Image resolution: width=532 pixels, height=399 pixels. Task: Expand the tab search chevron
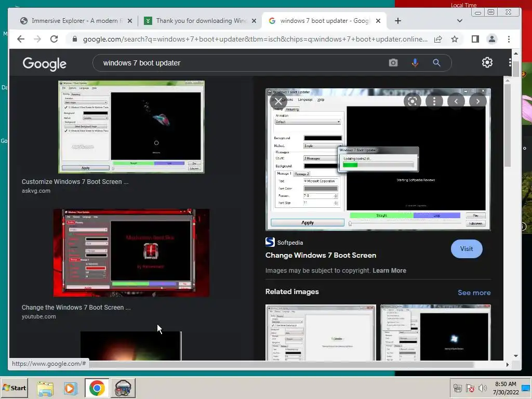point(460,21)
